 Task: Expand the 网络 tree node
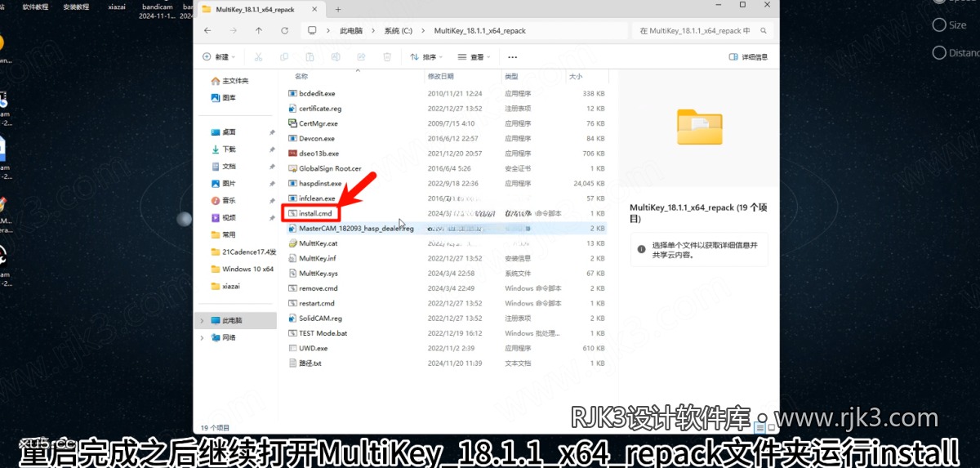[x=202, y=337]
